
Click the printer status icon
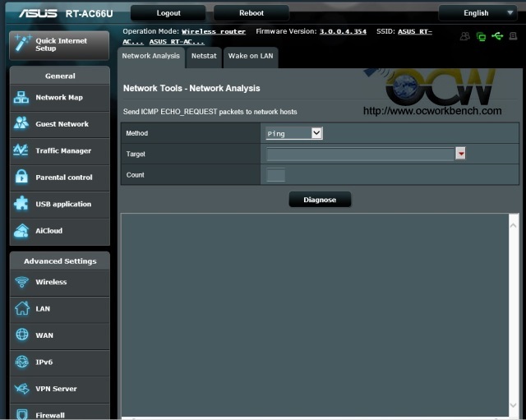click(x=513, y=36)
